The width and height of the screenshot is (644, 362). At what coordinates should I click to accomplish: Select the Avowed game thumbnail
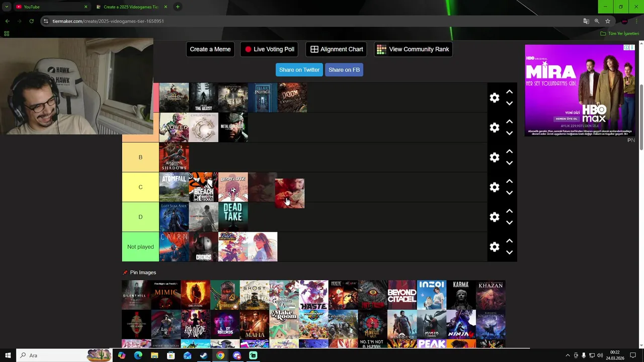click(x=174, y=127)
